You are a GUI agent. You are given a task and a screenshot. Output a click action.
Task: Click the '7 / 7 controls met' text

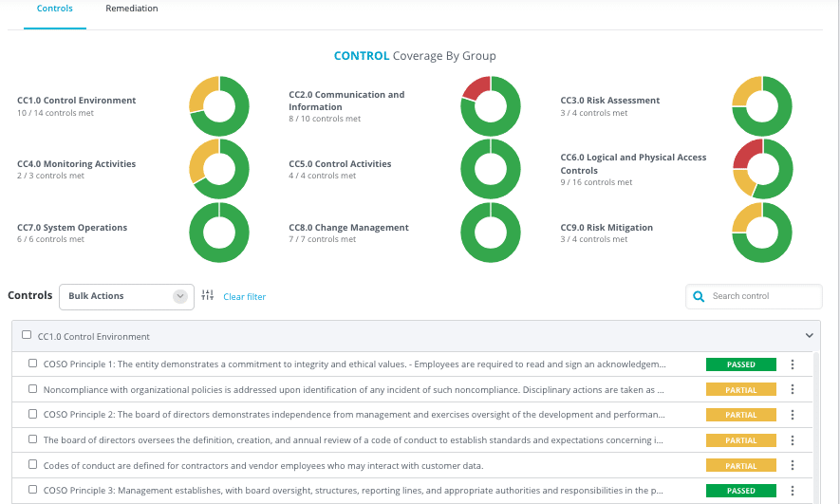click(323, 239)
